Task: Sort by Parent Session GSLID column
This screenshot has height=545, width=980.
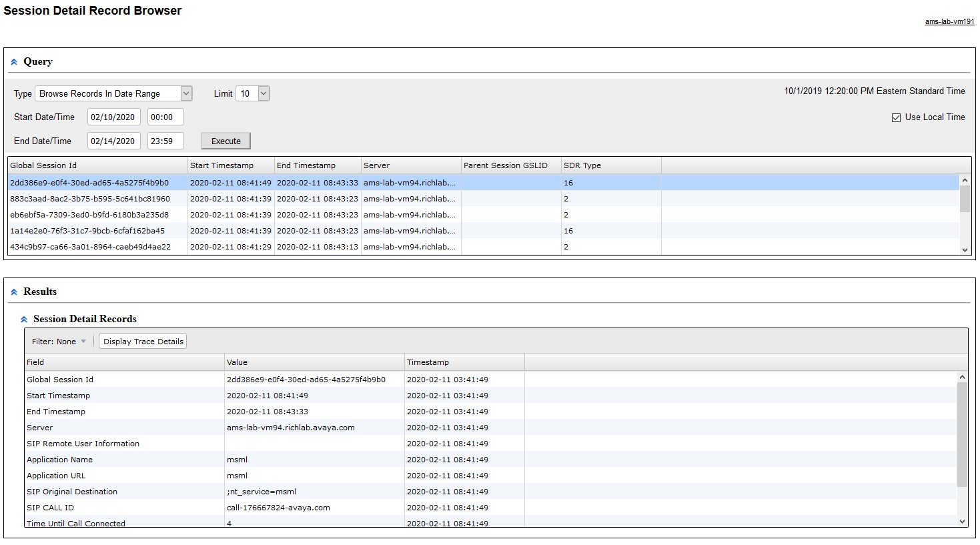Action: point(511,165)
